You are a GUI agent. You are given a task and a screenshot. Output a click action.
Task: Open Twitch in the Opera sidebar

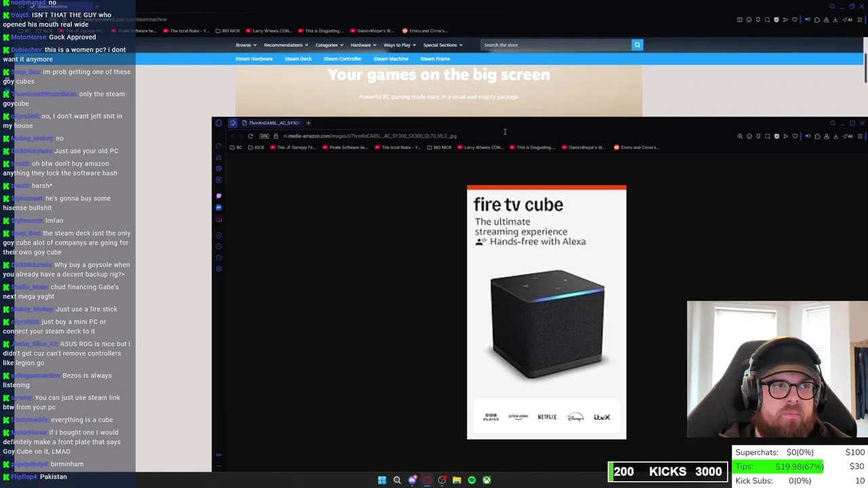tap(218, 196)
